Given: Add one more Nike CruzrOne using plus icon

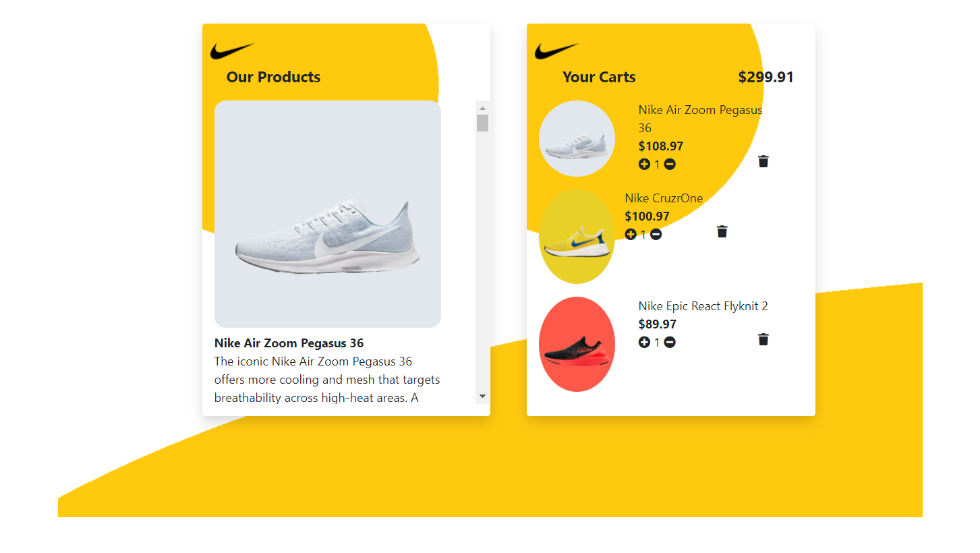Looking at the screenshot, I should (x=631, y=234).
